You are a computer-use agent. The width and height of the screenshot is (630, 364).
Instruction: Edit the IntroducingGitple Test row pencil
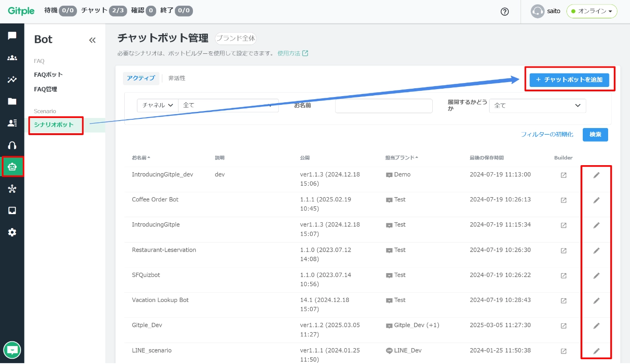[x=596, y=225]
